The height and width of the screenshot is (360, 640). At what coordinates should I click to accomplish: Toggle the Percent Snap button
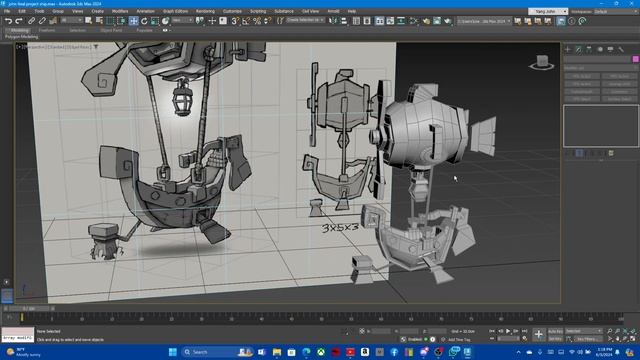257,21
